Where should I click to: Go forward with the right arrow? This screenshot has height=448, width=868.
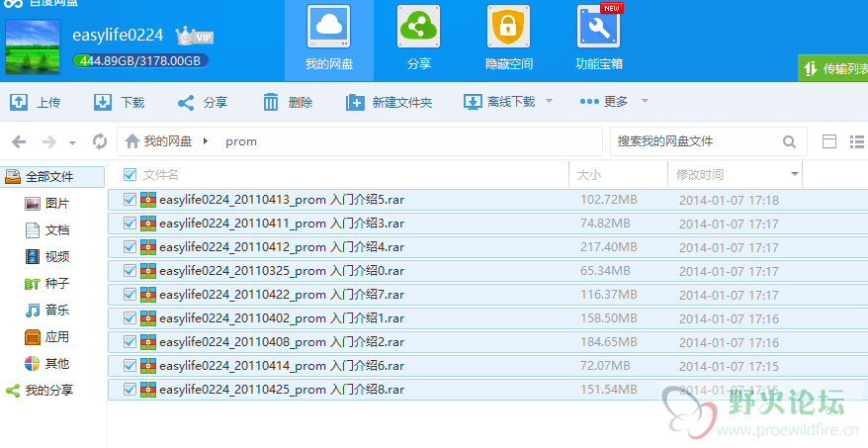pos(49,141)
